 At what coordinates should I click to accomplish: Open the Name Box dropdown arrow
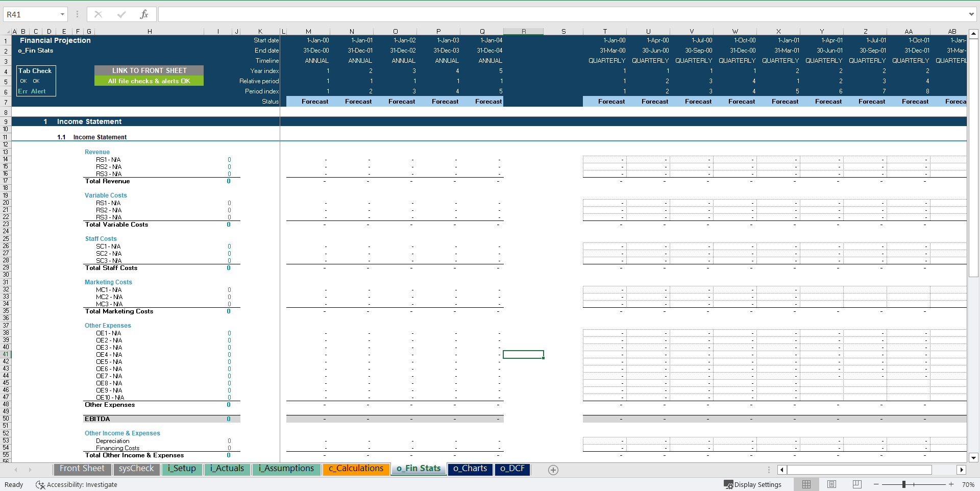click(62, 14)
